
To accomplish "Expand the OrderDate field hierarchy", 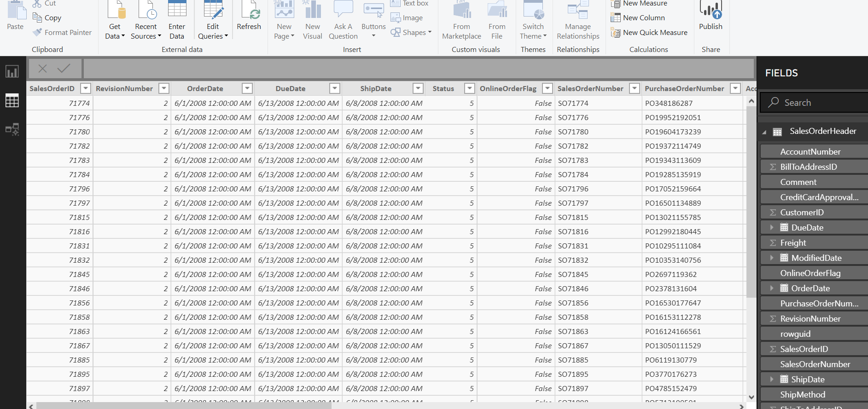I will 771,288.
